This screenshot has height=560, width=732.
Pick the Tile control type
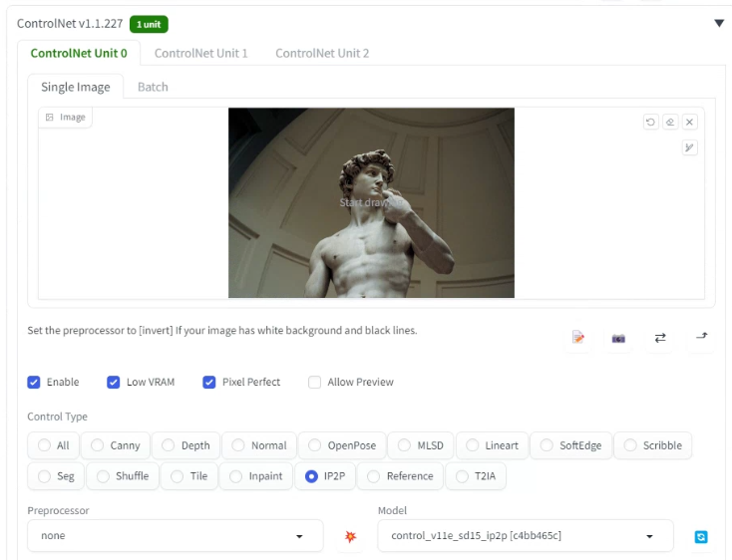189,476
